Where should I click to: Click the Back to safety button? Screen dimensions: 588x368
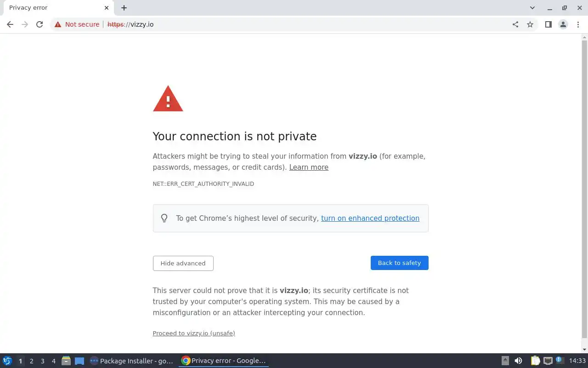pyautogui.click(x=399, y=263)
